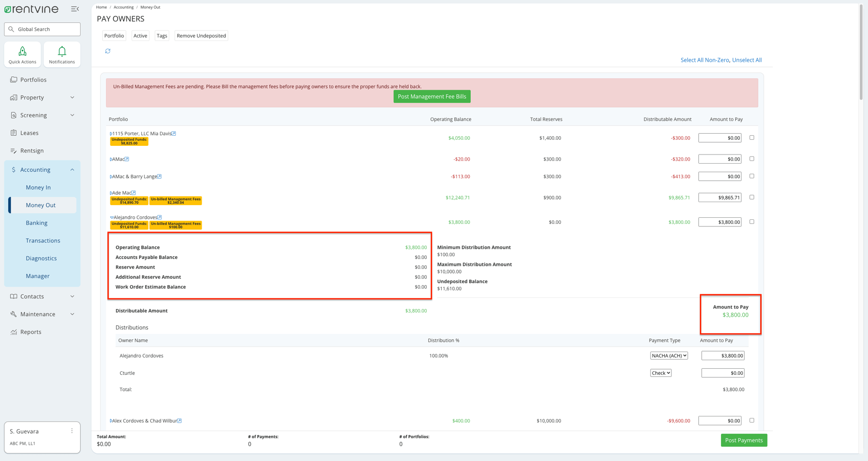Click the Global Search field
Image resolution: width=868 pixels, height=461 pixels.
point(43,29)
